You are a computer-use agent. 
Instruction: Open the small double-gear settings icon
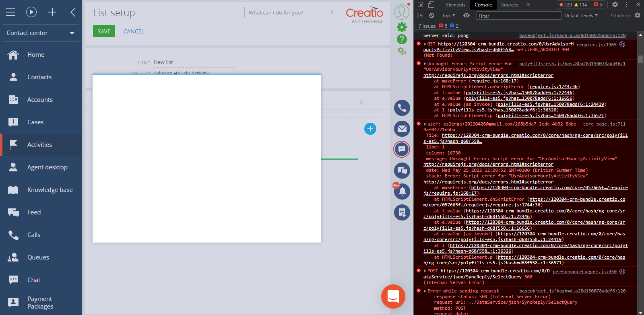[x=402, y=51]
